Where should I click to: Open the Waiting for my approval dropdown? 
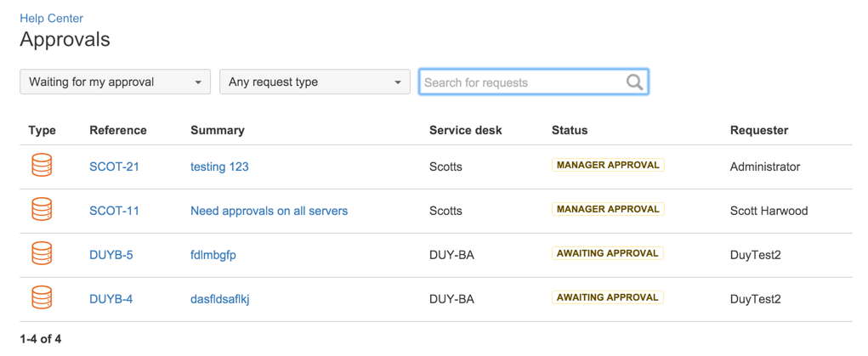coord(115,82)
